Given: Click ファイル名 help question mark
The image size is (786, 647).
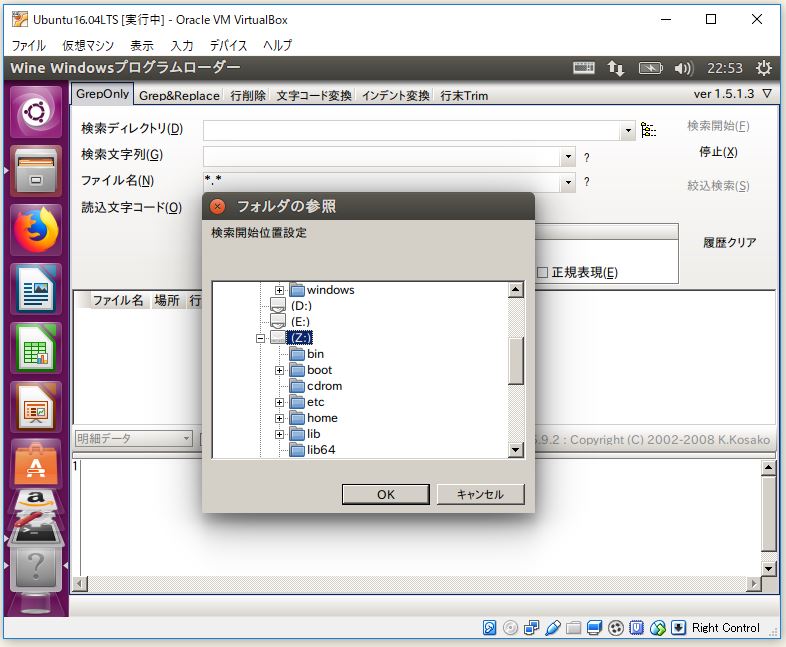Looking at the screenshot, I should pos(586,182).
